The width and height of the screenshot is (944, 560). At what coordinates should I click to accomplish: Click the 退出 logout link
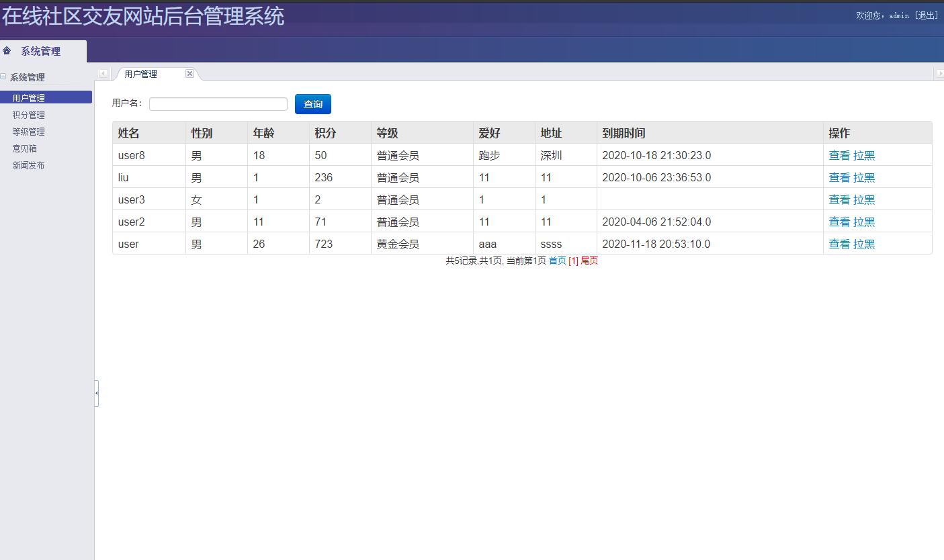click(928, 15)
